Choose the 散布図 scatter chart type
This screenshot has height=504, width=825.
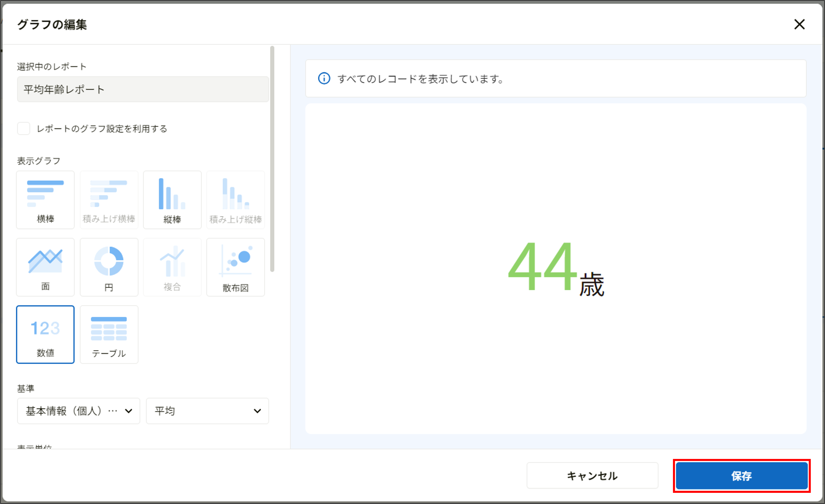tap(235, 267)
